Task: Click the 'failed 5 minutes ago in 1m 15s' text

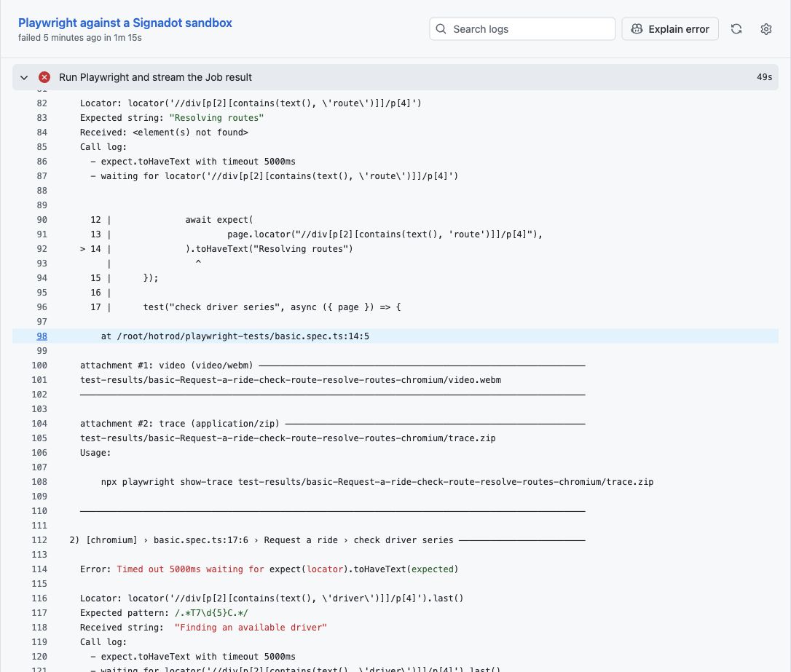Action: [79, 38]
